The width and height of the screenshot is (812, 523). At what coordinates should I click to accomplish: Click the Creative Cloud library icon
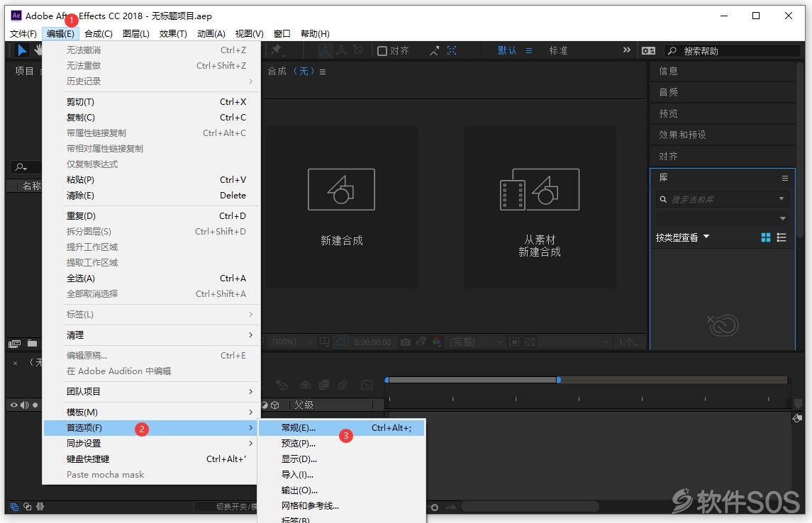pos(723,325)
